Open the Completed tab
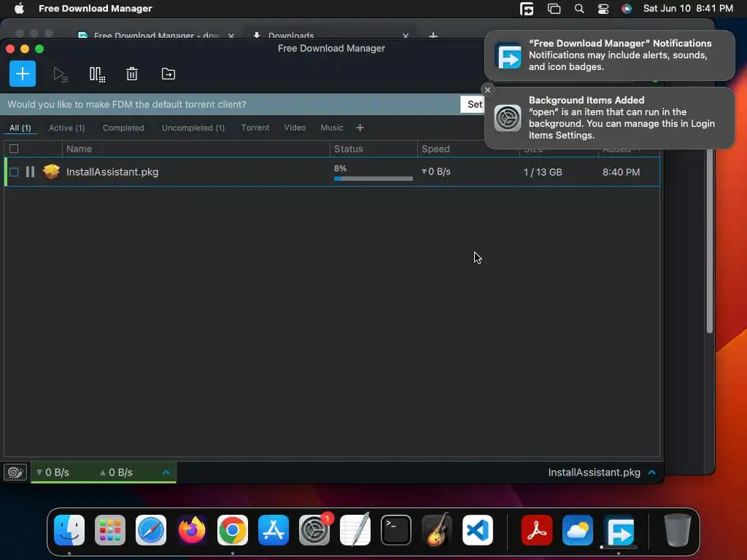Image resolution: width=747 pixels, height=560 pixels. [123, 128]
